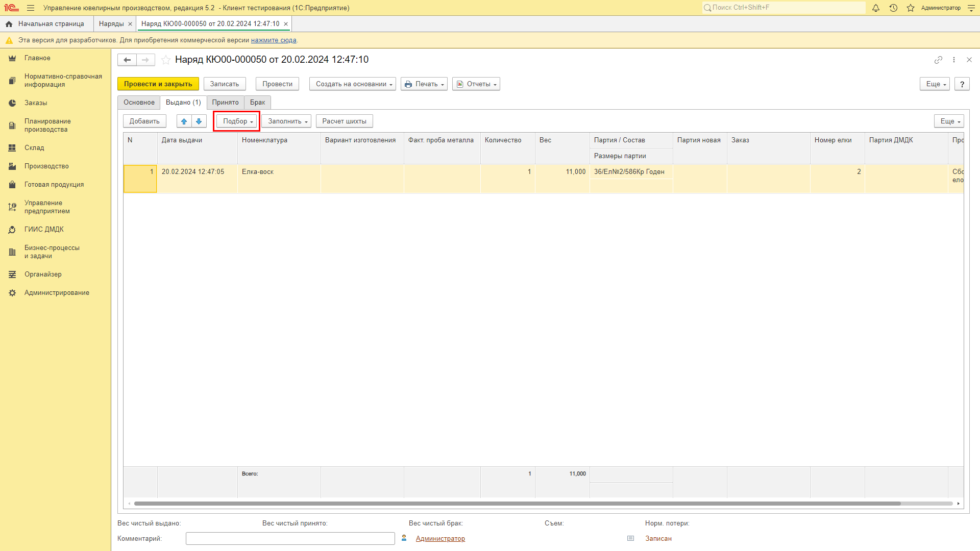Switch to the Принято tab
The width and height of the screenshot is (980, 551).
click(225, 103)
